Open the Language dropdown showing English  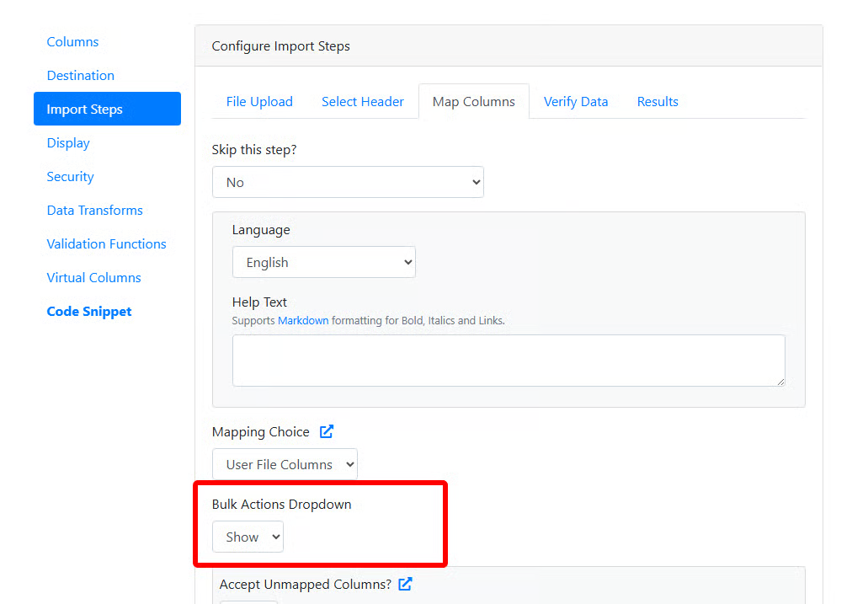coord(324,262)
